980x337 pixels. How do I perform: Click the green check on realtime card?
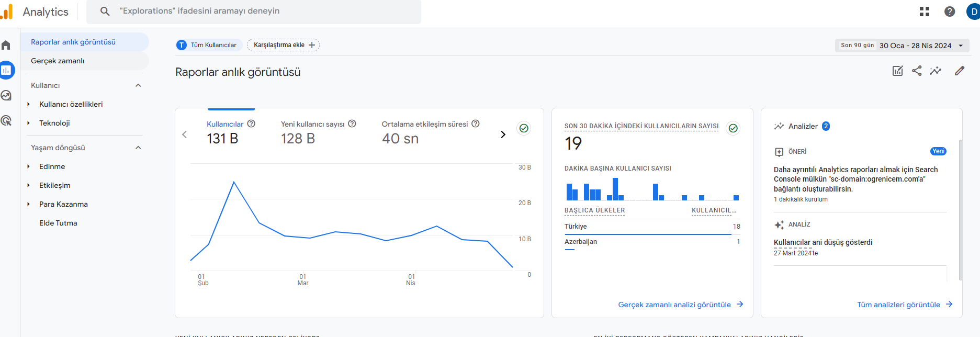(x=733, y=128)
